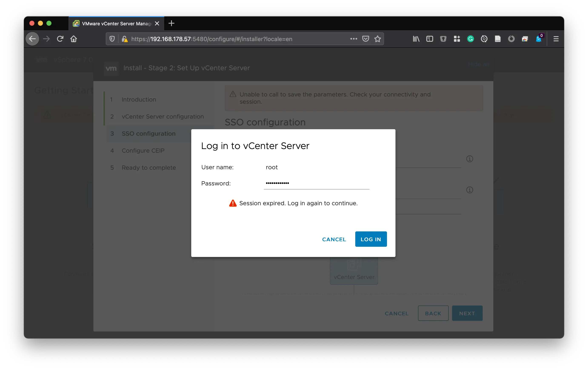Open Firefox hamburger menu
Viewport: 588px width, 370px height.
[x=556, y=39]
